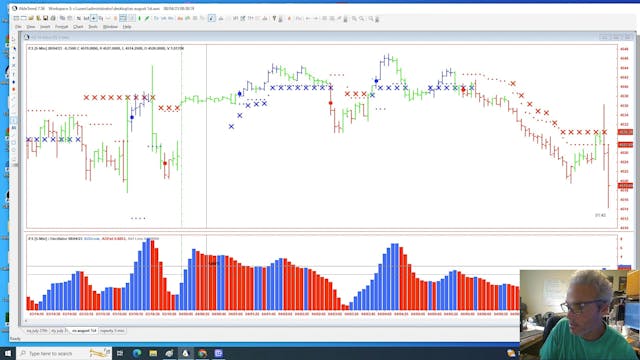Open Google Chrome from the taskbar
Screen dimensions: 640x360
point(202,353)
